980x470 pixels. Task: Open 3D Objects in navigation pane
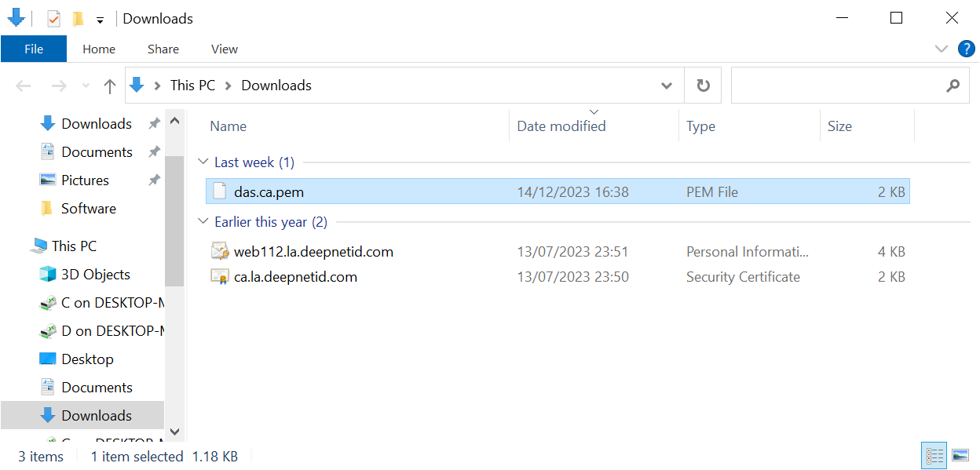pyautogui.click(x=95, y=275)
